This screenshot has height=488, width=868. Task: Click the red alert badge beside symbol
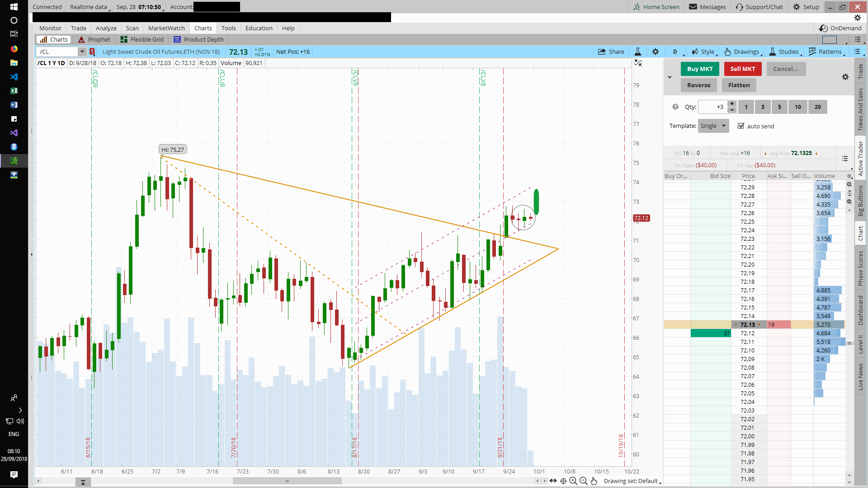(x=92, y=52)
